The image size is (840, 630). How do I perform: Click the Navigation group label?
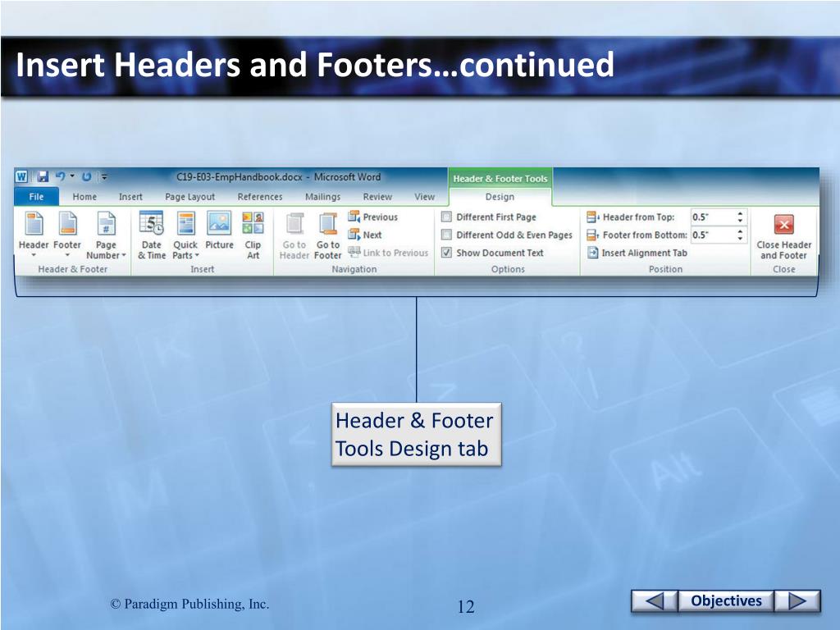pos(354,269)
